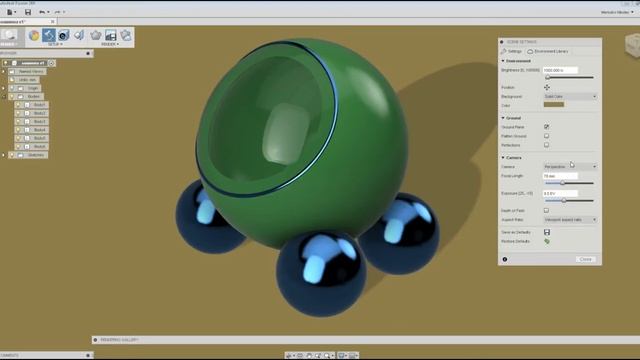Toggle visibility bulb for Body6
The image size is (640, 360).
[18, 147]
